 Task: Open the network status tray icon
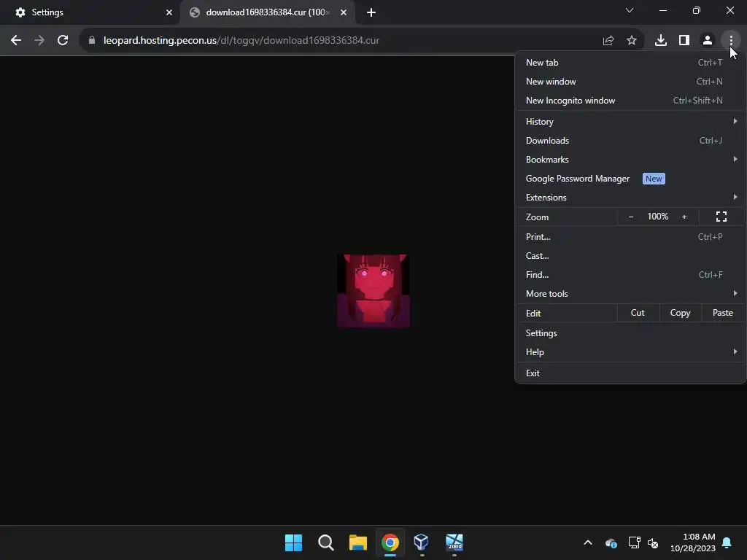634,542
